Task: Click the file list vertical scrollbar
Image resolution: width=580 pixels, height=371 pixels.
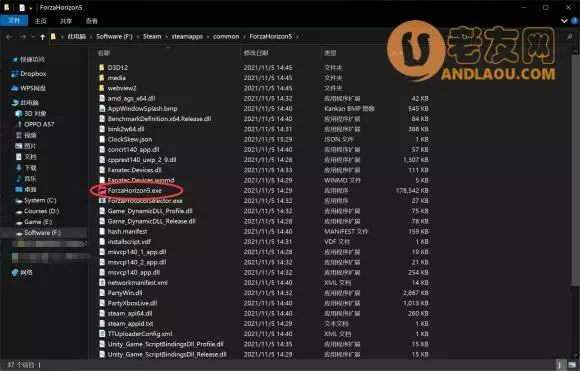Action: point(576,170)
